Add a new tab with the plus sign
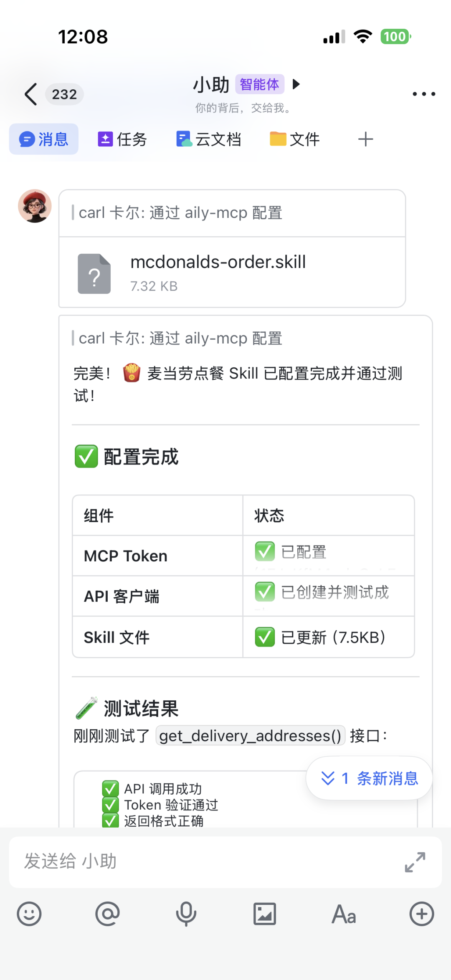This screenshot has width=451, height=980. (x=365, y=139)
